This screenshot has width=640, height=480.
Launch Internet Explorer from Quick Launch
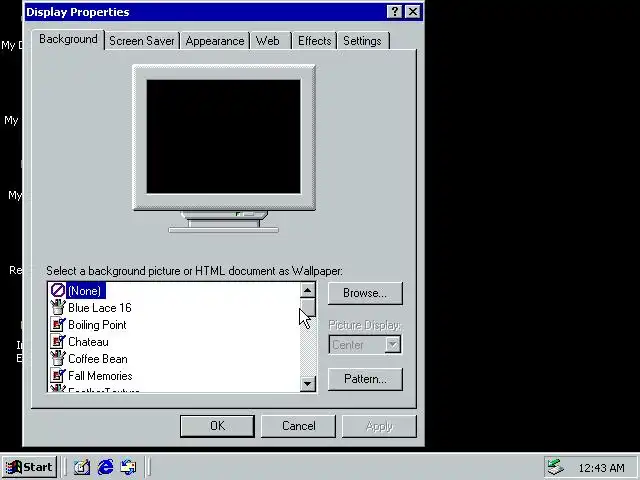click(105, 467)
